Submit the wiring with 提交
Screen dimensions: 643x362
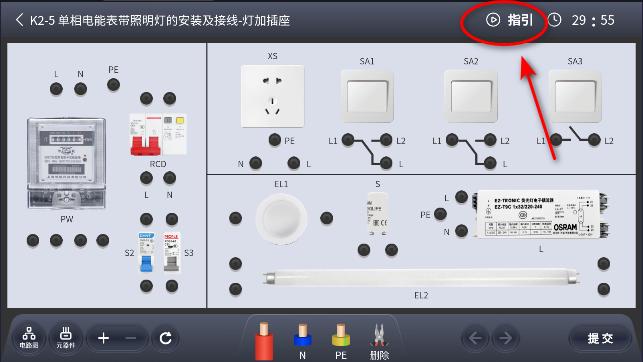pyautogui.click(x=600, y=338)
